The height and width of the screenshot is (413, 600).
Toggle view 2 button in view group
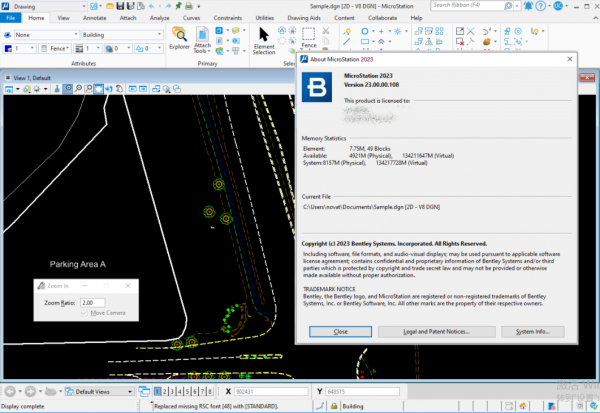167,391
